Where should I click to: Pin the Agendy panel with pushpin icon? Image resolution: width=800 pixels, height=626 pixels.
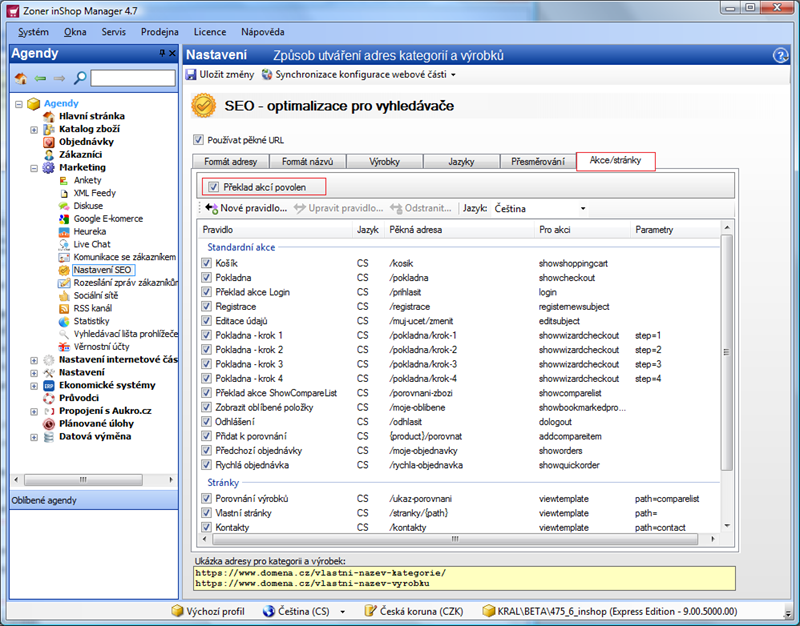[162, 53]
